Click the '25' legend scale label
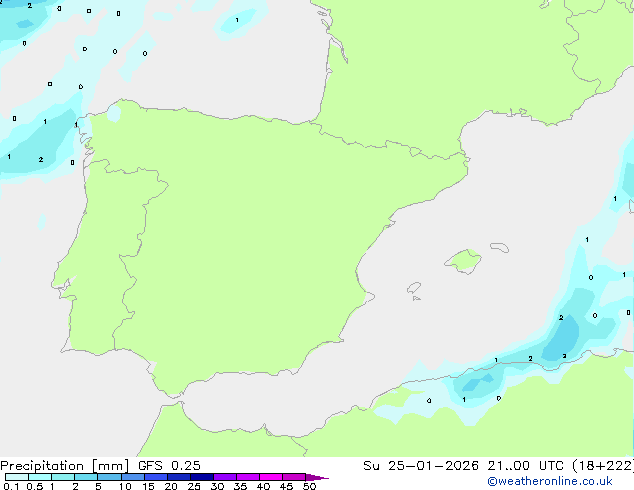634x490 pixels. tap(194, 486)
